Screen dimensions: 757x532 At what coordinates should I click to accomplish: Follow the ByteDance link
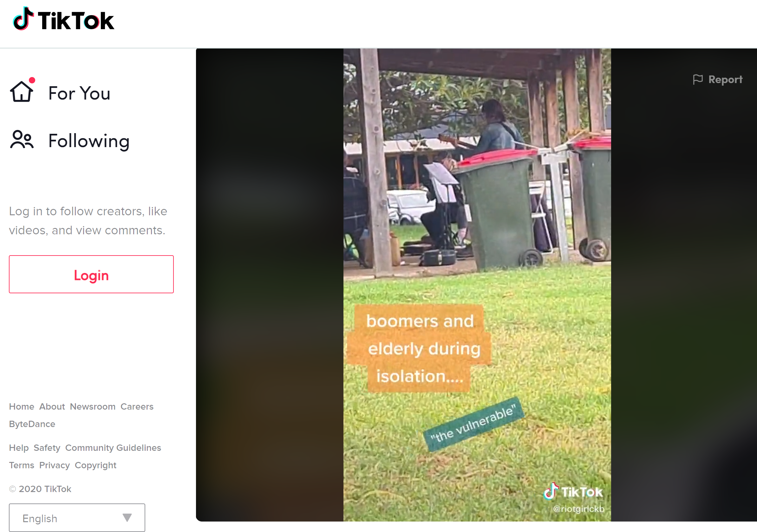[x=32, y=424]
